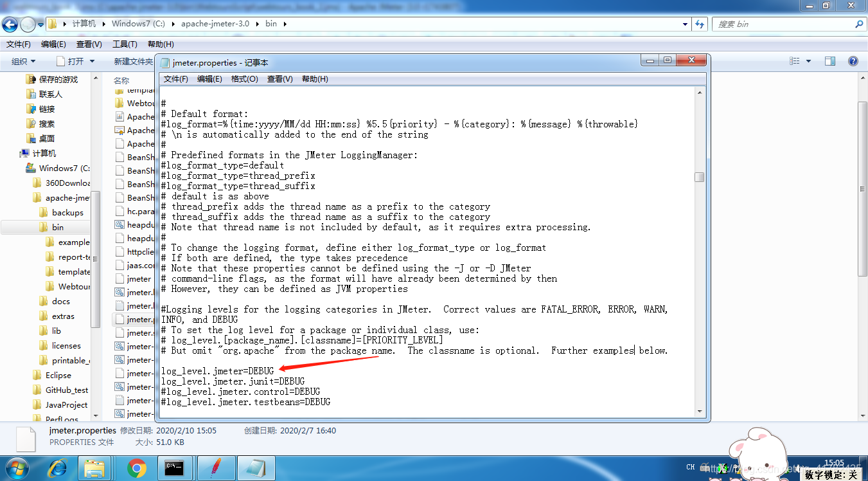
Task: Open the recent pages dropdown arrow
Action: [x=41, y=24]
